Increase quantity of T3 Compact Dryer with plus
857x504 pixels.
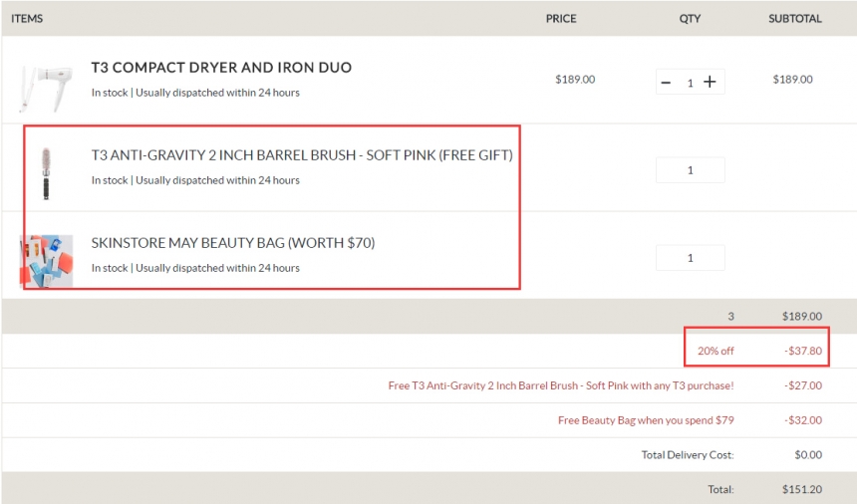click(710, 82)
